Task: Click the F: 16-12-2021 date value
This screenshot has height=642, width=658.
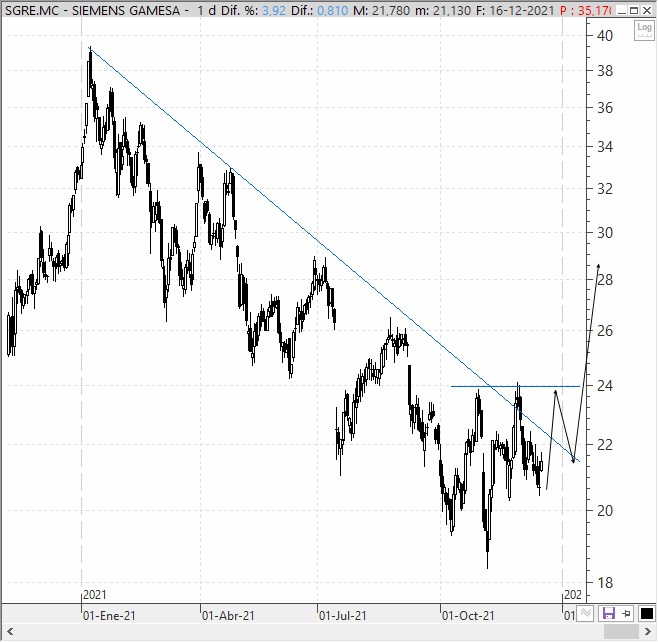Action: tap(515, 10)
